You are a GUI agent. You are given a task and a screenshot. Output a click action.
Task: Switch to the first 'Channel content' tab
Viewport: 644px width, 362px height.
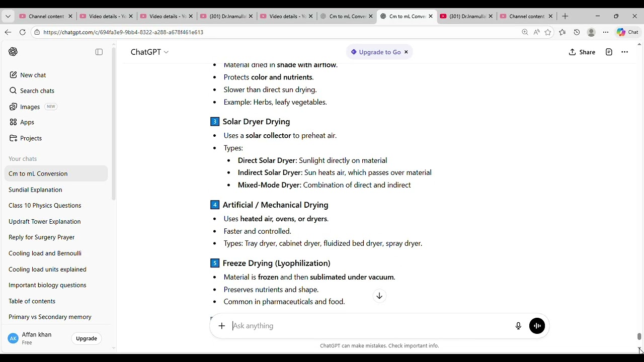tap(45, 16)
